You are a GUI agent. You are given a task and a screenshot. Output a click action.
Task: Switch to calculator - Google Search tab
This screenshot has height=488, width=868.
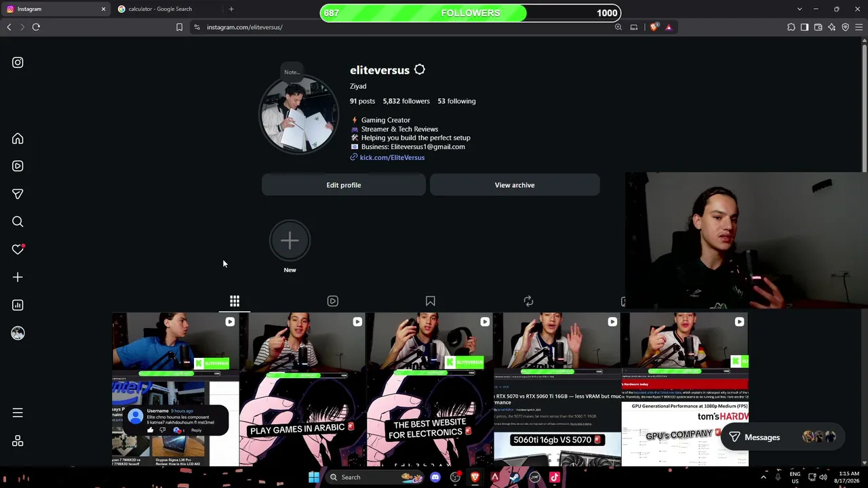pyautogui.click(x=166, y=9)
